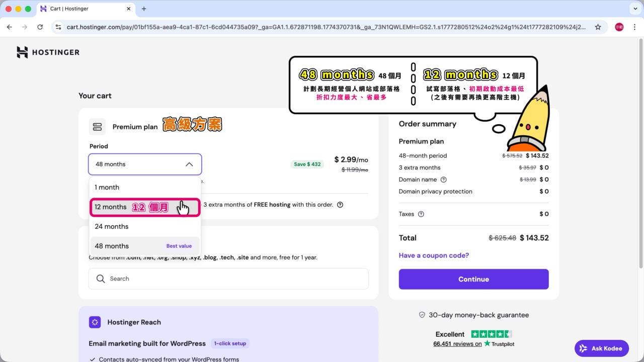644x362 pixels.
Task: Click the Hostinger Reach icon
Action: [95, 322]
